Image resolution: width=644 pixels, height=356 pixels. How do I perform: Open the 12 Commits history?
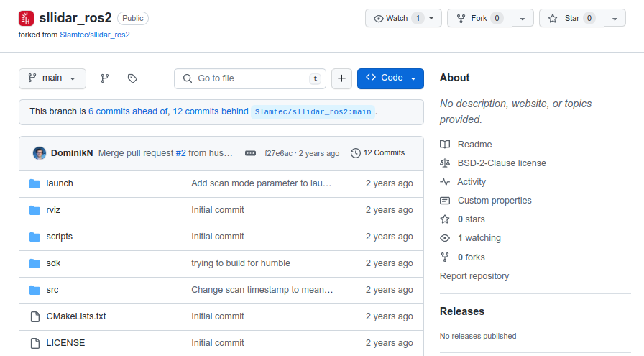377,153
